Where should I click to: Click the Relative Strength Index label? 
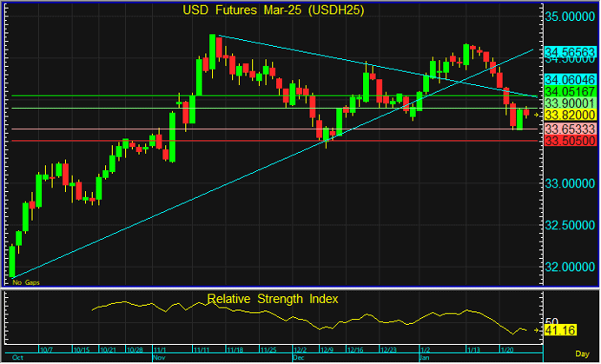(x=273, y=299)
